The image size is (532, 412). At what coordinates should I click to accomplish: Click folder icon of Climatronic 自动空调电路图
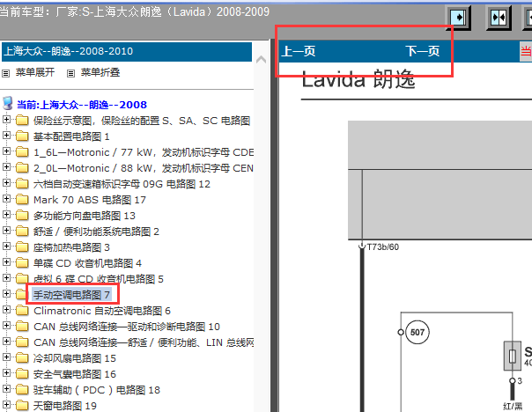point(22,310)
